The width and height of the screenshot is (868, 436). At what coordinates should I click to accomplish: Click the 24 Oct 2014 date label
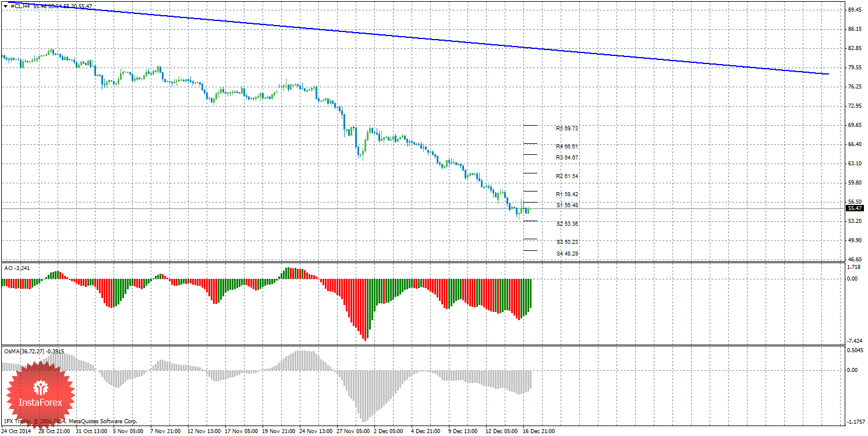(16, 431)
